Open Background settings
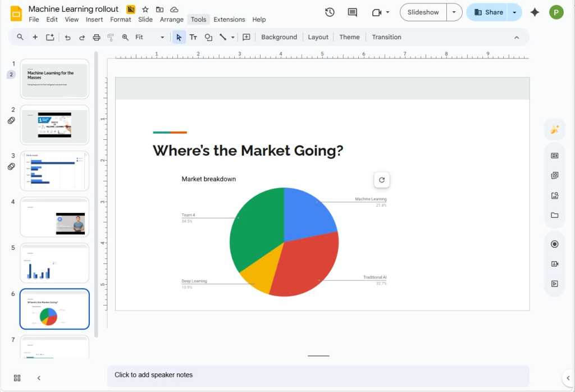This screenshot has width=575, height=392. pos(279,37)
